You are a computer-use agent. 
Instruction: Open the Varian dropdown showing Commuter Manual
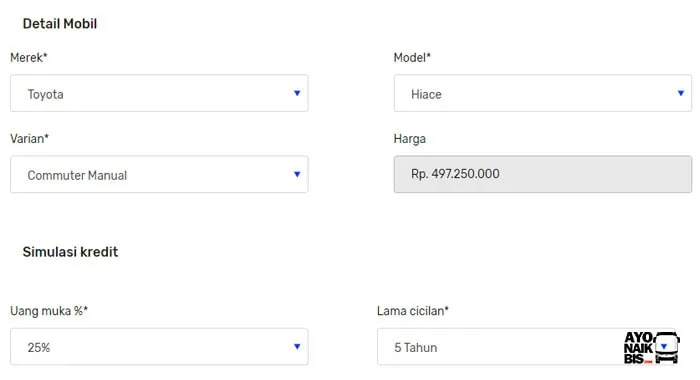coord(159,175)
